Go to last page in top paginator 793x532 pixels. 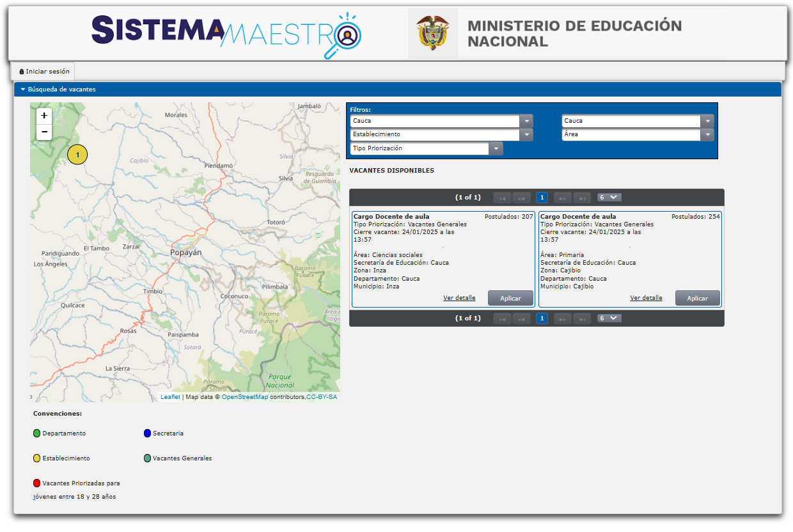[582, 198]
